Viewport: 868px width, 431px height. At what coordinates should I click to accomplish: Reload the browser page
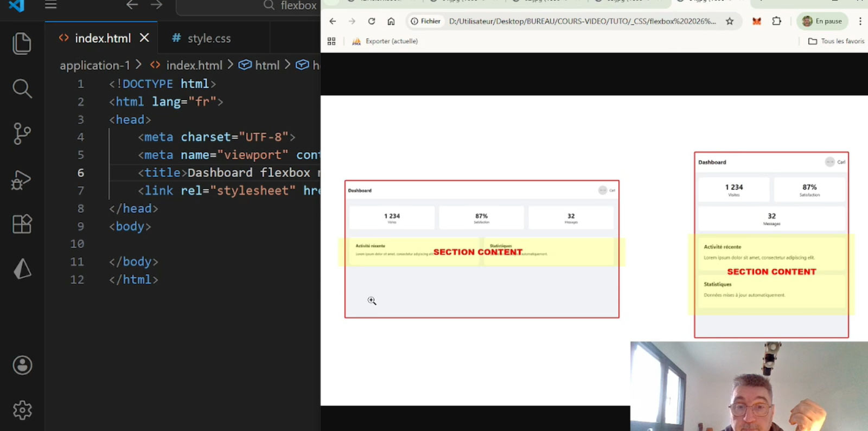click(x=372, y=21)
